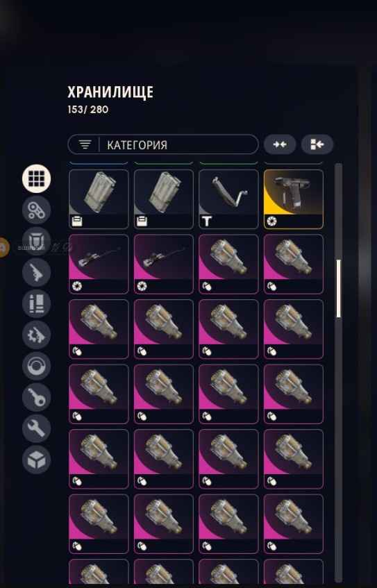Show the tools wrench category filter
377x588 pixels.
[x=36, y=428]
